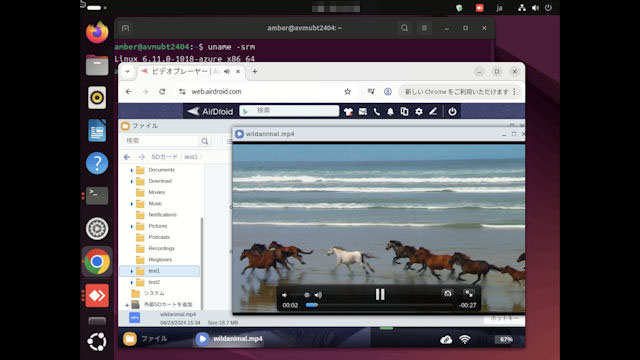Select the wildanimal.mp4 file thumbnail
Image resolution: width=640 pixels, height=360 pixels.
[x=135, y=318]
